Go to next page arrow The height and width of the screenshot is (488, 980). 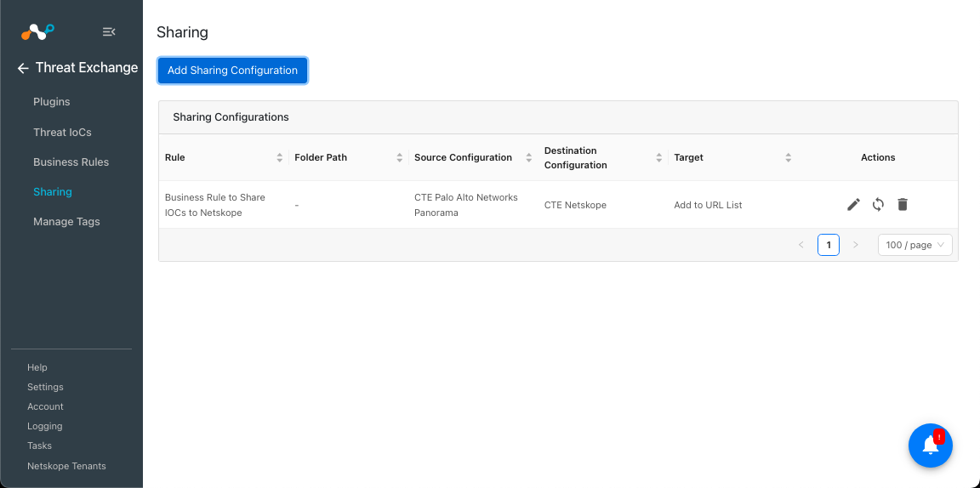(x=856, y=245)
